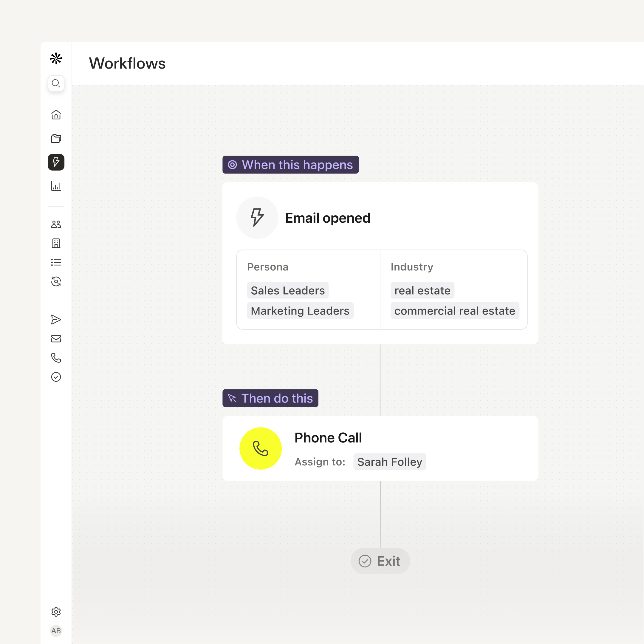Viewport: 644px width, 644px height.
Task: Click the Then do this badge
Action: (270, 398)
